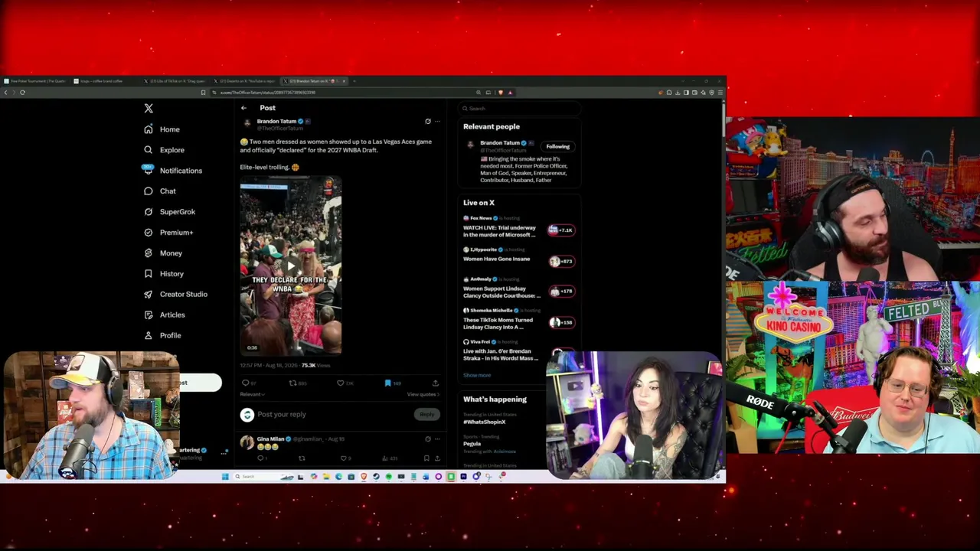Open Chat in the sidebar
Image resolution: width=980 pixels, height=551 pixels.
[160, 191]
